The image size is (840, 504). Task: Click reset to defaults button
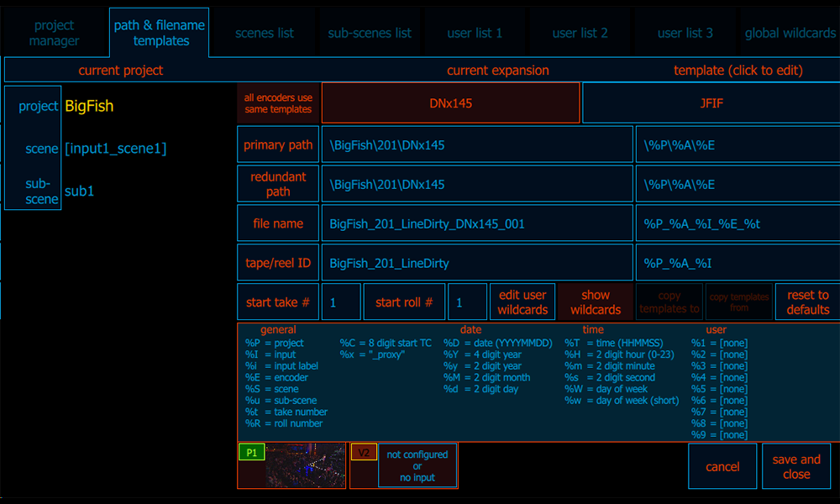click(808, 302)
